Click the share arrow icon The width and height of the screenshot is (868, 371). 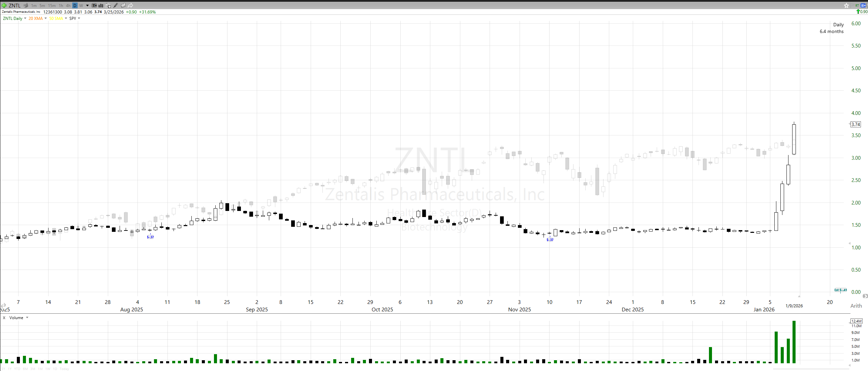130,5
